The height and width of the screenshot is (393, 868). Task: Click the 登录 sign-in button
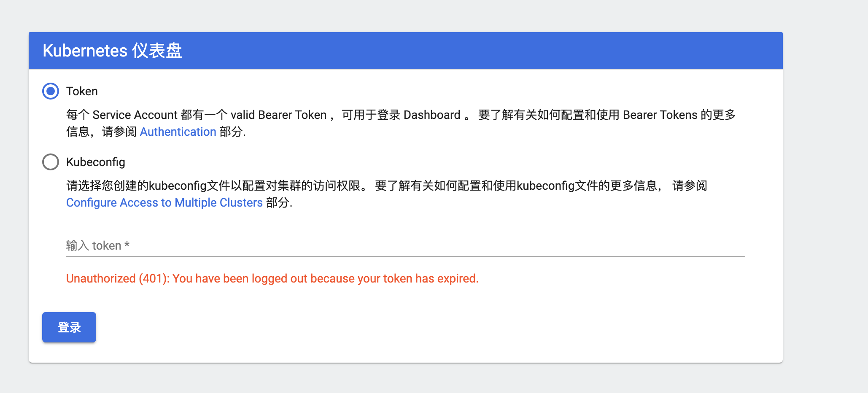(69, 327)
